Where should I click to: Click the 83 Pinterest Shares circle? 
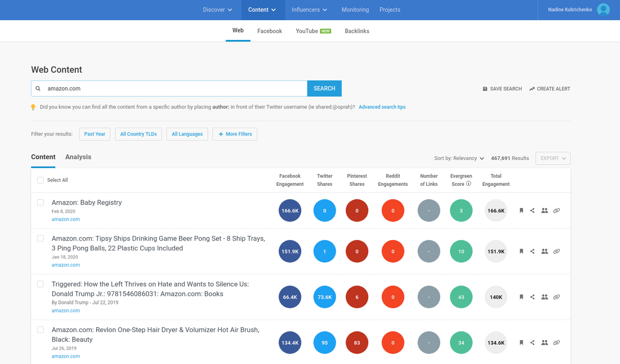pos(357,342)
